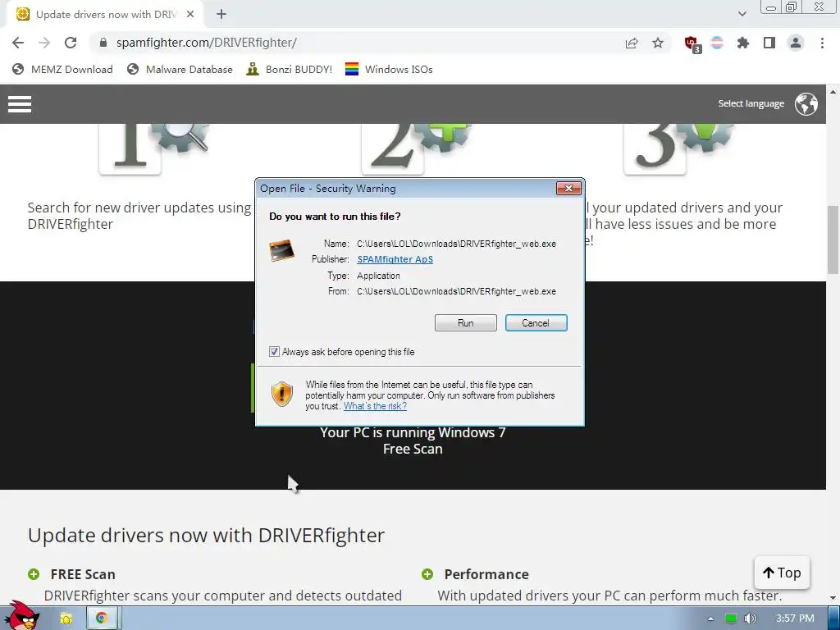The image size is (840, 630).
Task: Click the DRIVERfighter file icon in dialog
Action: coord(282,251)
